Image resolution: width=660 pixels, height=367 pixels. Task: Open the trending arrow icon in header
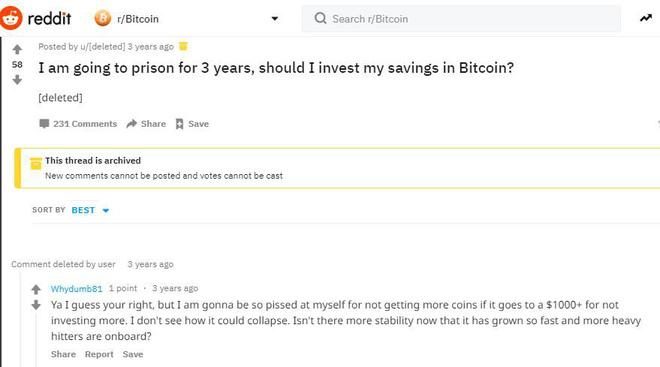[646, 18]
